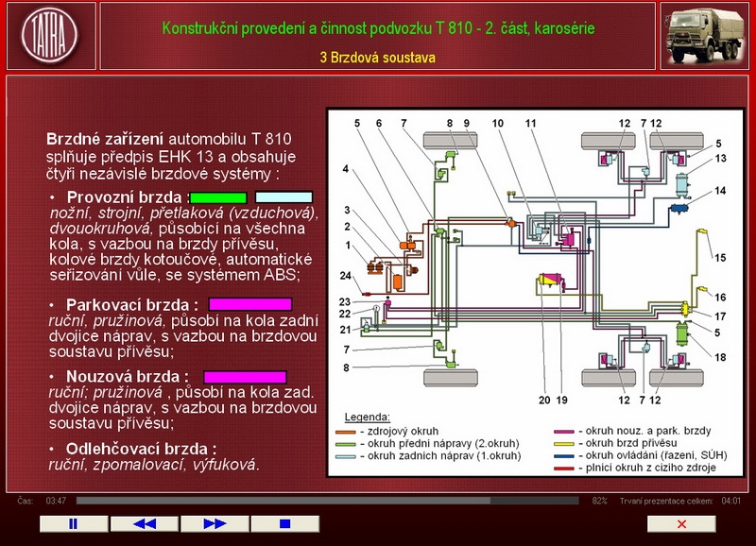Click the TATRA logo
The height and width of the screenshot is (546, 756).
tap(50, 36)
